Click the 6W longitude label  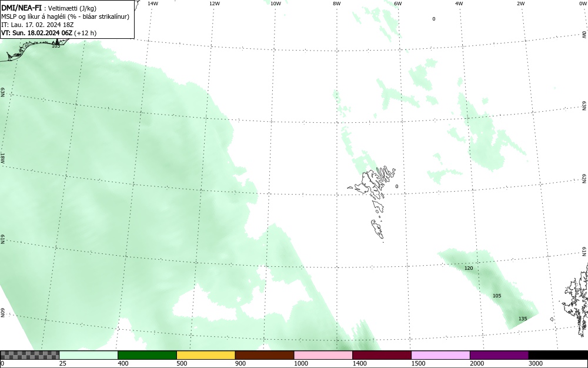point(398,4)
